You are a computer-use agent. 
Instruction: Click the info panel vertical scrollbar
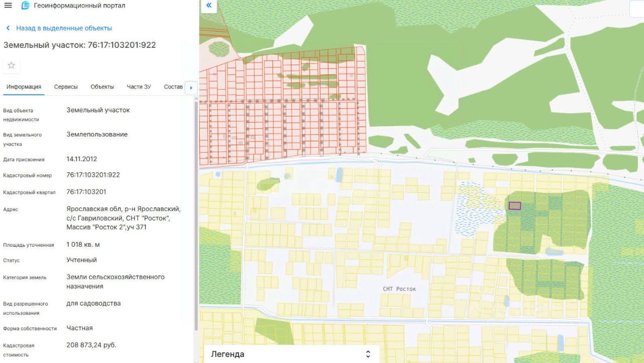[196, 211]
